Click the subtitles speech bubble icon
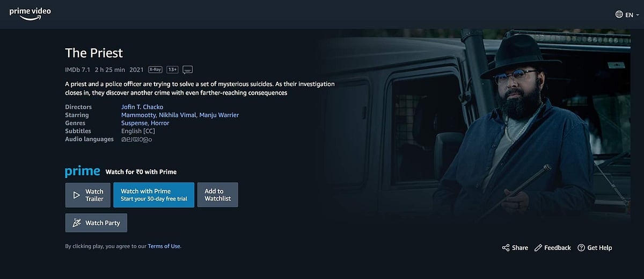Image resolution: width=644 pixels, height=279 pixels. tap(187, 70)
